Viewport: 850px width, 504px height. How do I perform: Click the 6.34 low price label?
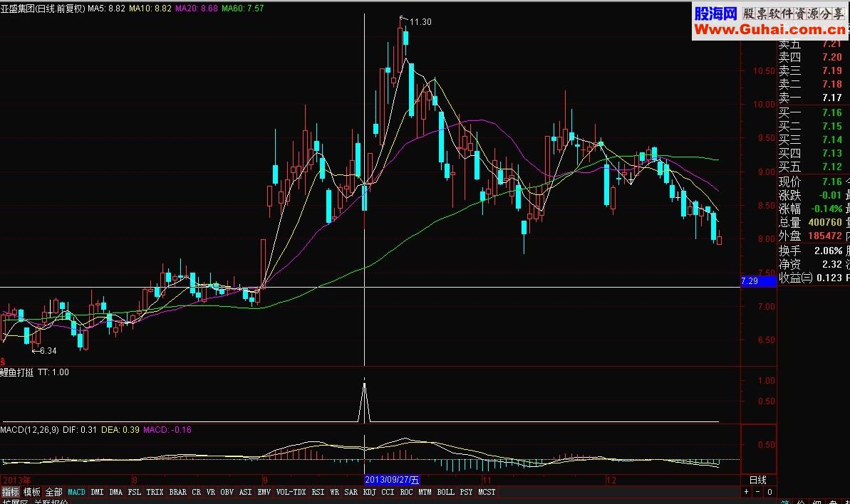pyautogui.click(x=48, y=351)
